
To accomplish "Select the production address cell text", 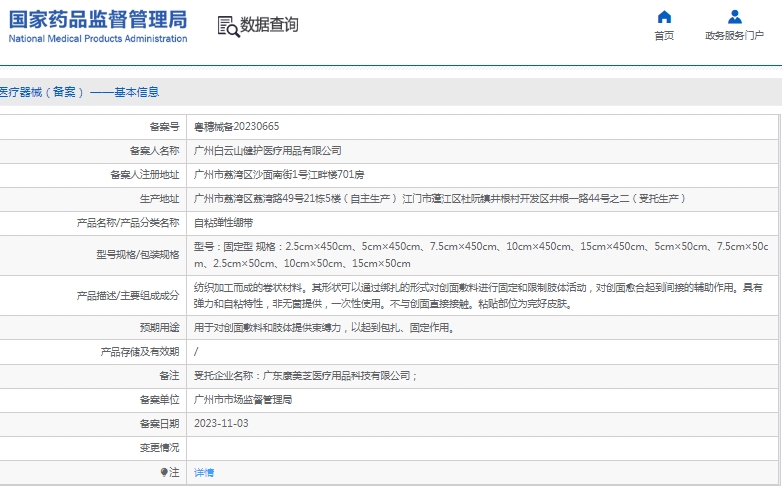I will point(440,199).
